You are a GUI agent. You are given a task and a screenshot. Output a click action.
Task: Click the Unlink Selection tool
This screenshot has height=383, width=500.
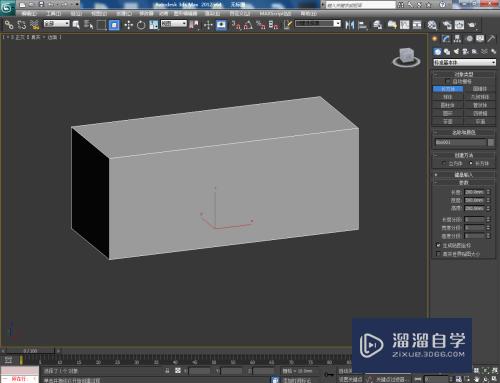pos(22,25)
